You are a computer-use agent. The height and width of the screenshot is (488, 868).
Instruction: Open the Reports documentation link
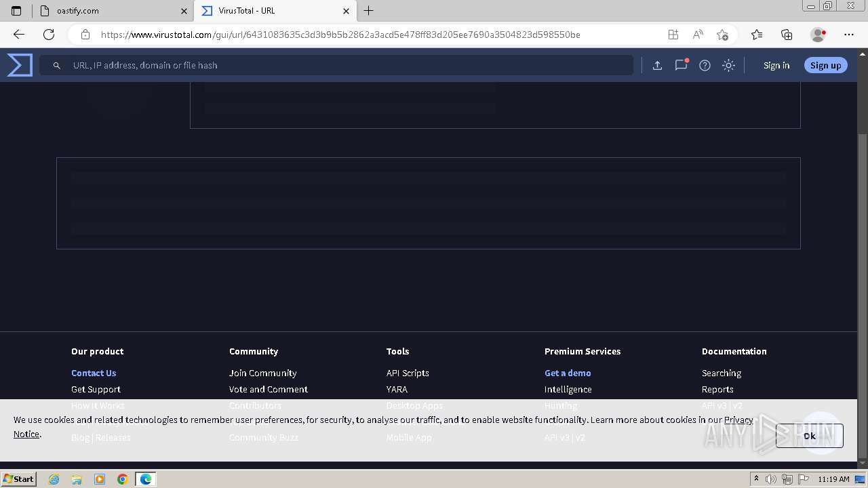pos(717,389)
